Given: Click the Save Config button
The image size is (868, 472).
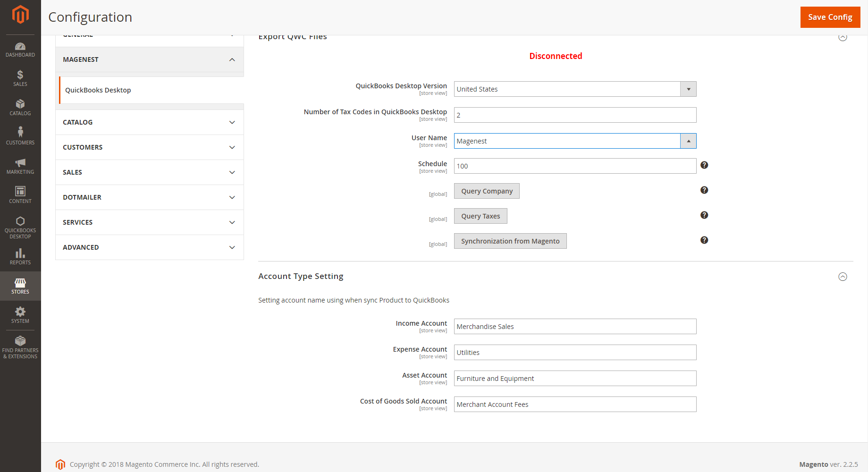Looking at the screenshot, I should tap(830, 17).
